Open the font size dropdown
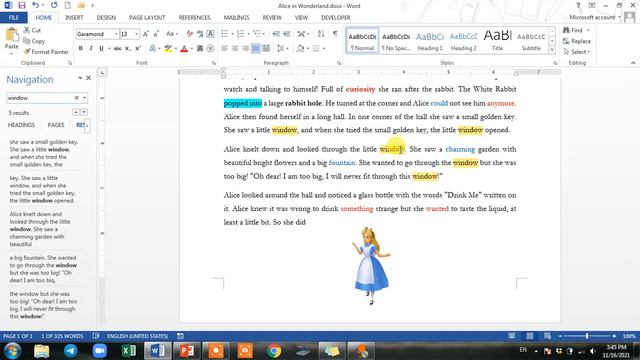640x360 pixels. (136, 34)
